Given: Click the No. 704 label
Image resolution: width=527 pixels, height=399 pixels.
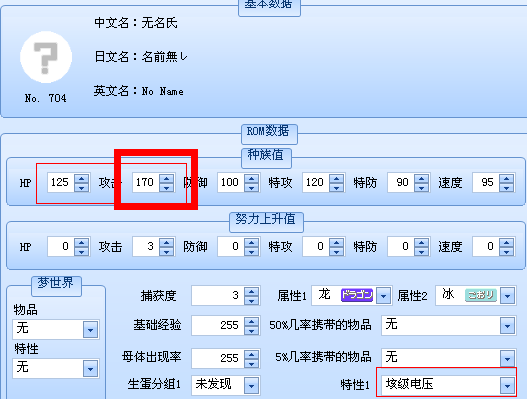Looking at the screenshot, I should pyautogui.click(x=46, y=98).
